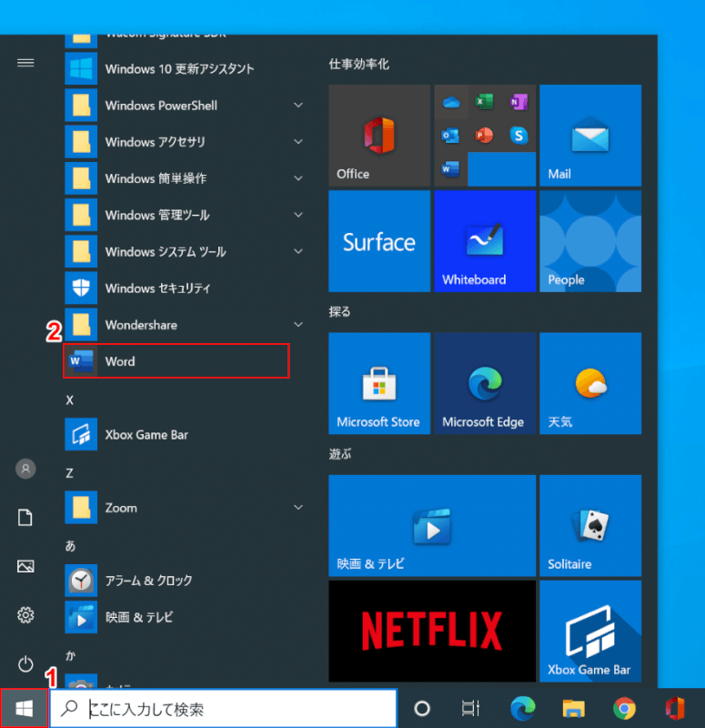Open Outlook icon in Office folder tile
The height and width of the screenshot is (728, 705).
pos(451,136)
